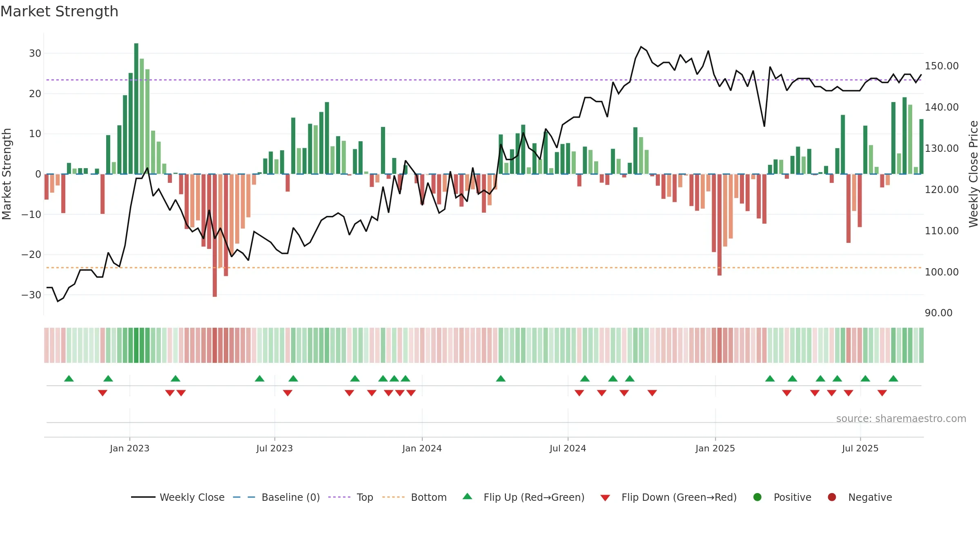Click the 150.00 price axis label
Viewport: 980px width, 551px height.
(942, 66)
